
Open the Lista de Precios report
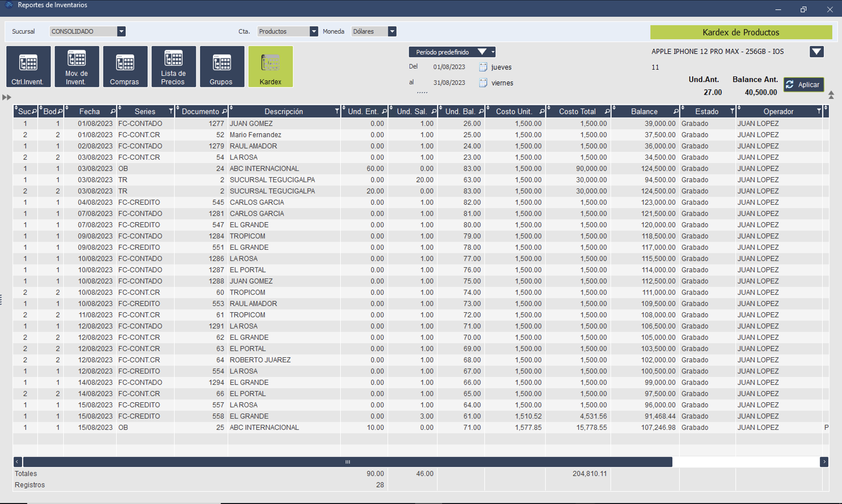coord(173,66)
